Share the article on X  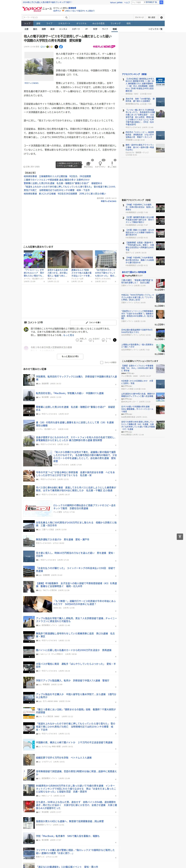click(x=56, y=47)
